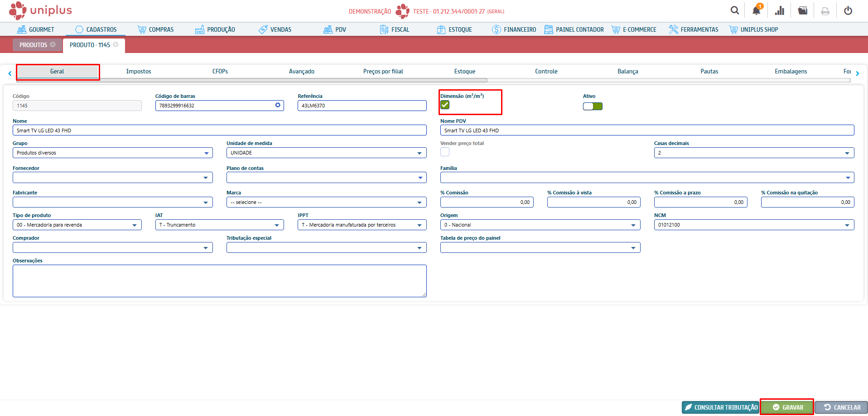The image size is (868, 416).
Task: Open the FINANCEIRO menu
Action: click(514, 29)
